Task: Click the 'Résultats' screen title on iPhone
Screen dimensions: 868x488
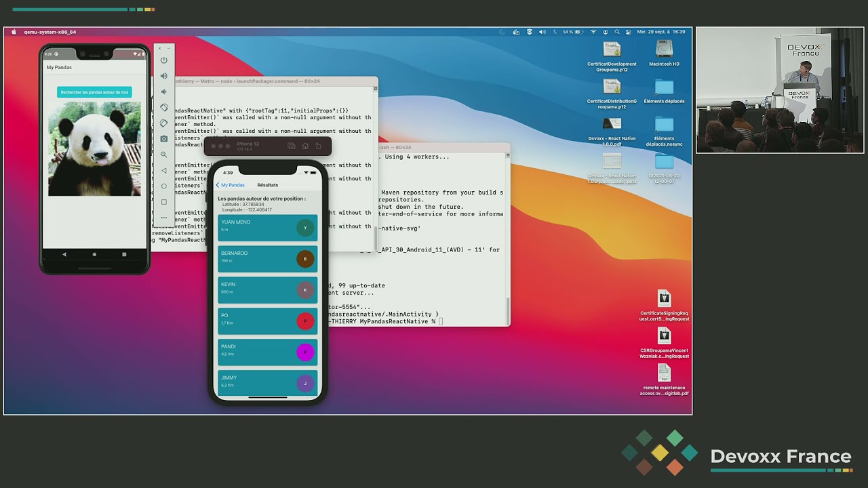Action: pyautogui.click(x=268, y=185)
